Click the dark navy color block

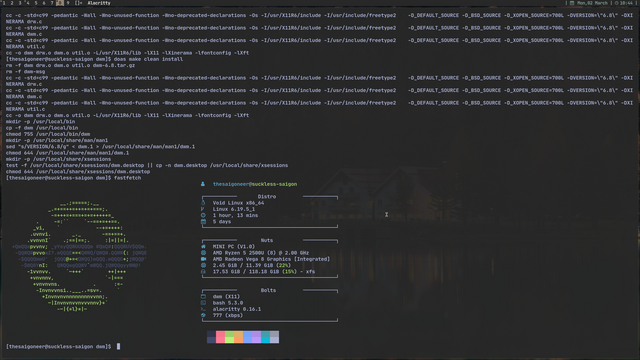(211, 337)
